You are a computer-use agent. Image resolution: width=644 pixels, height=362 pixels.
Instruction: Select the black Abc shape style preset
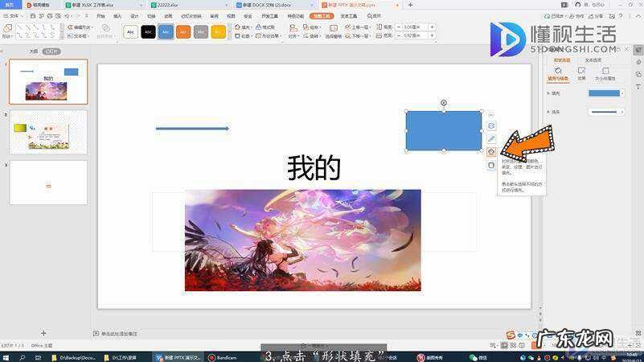148,31
